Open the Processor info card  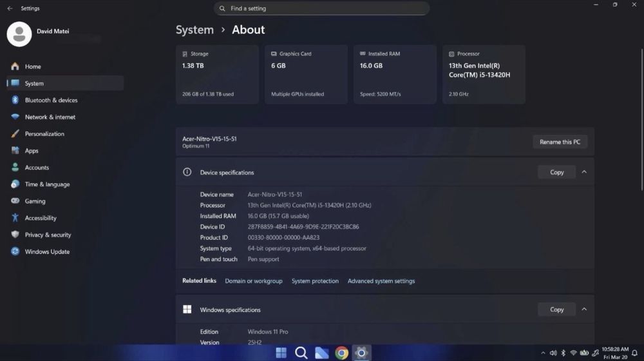(x=484, y=74)
